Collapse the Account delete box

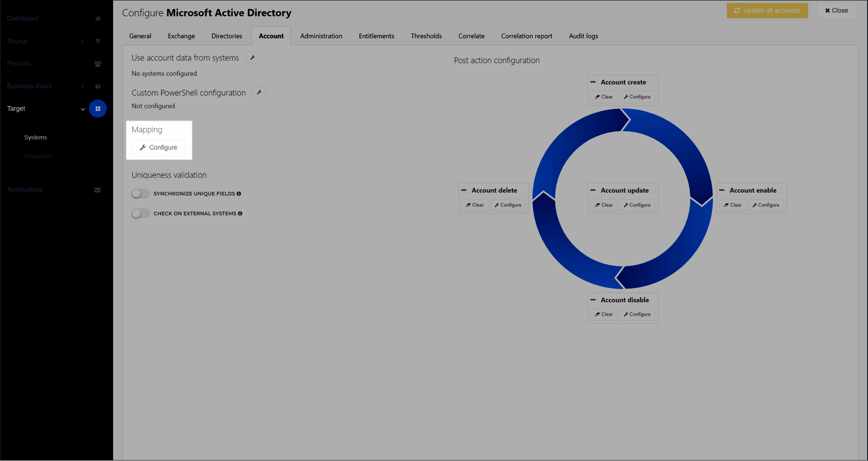tap(464, 190)
